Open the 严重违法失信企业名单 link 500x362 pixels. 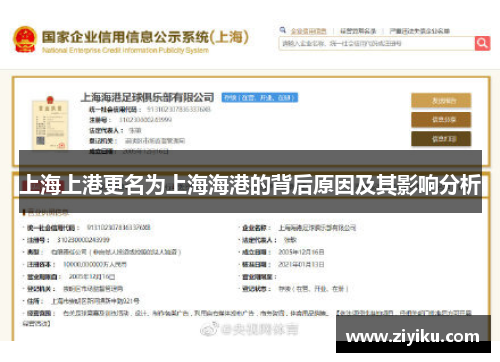(420, 31)
